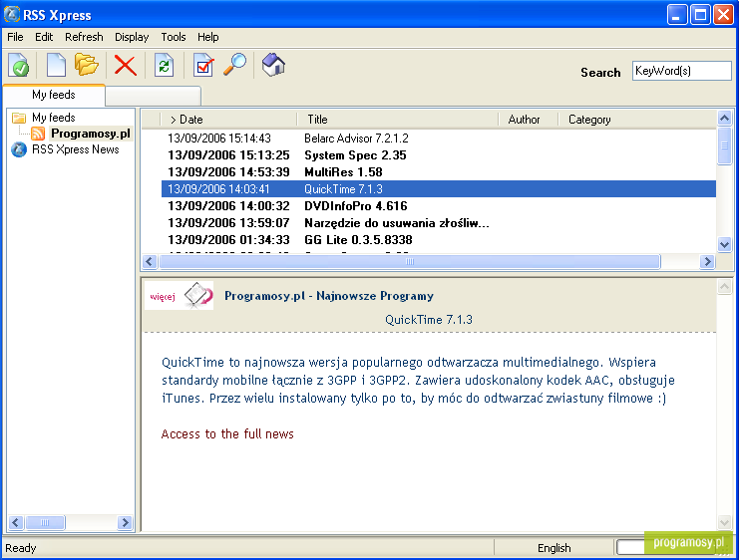The height and width of the screenshot is (560, 739).
Task: Click the refresh feed toolbar icon
Action: click(x=164, y=65)
